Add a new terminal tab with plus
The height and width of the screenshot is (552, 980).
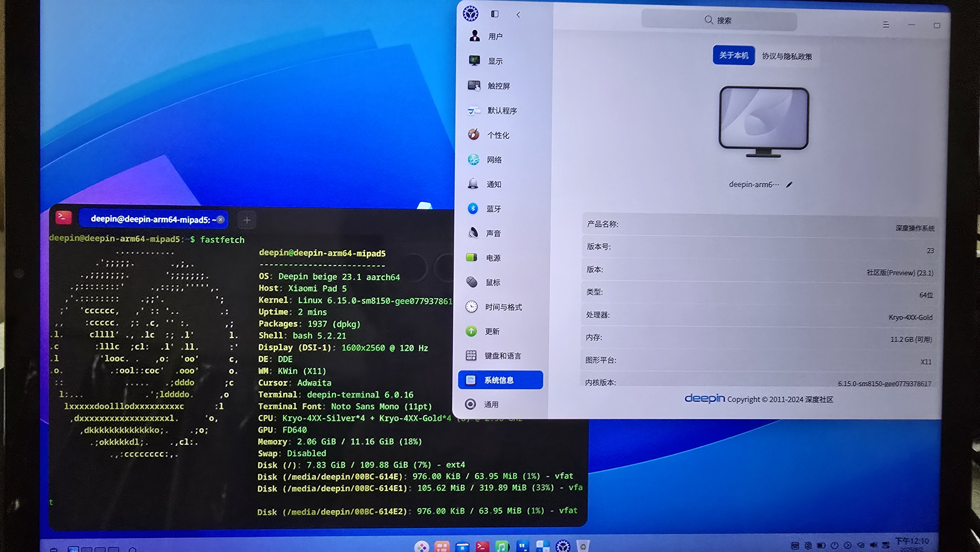(x=246, y=220)
